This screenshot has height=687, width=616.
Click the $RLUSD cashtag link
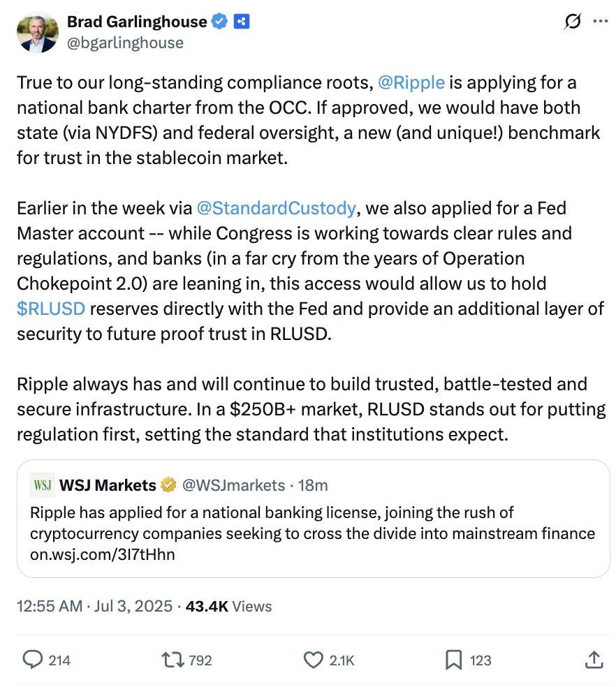tap(52, 308)
